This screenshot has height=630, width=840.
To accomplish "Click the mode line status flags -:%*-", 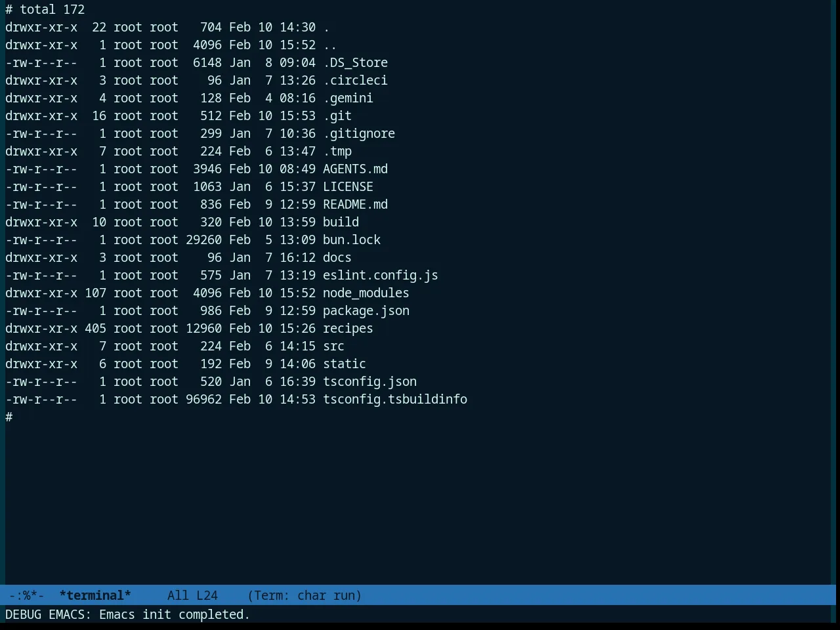I will click(x=26, y=595).
